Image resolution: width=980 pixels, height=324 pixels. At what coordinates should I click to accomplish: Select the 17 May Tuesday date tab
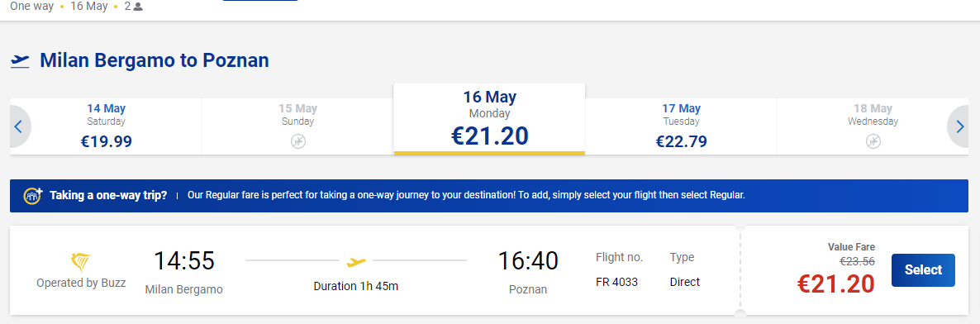(x=681, y=126)
